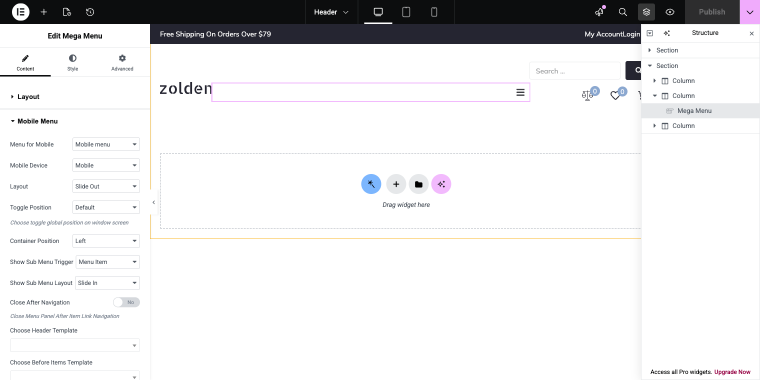Open the Choose Header Template select field
760x380 pixels.
pos(75,345)
